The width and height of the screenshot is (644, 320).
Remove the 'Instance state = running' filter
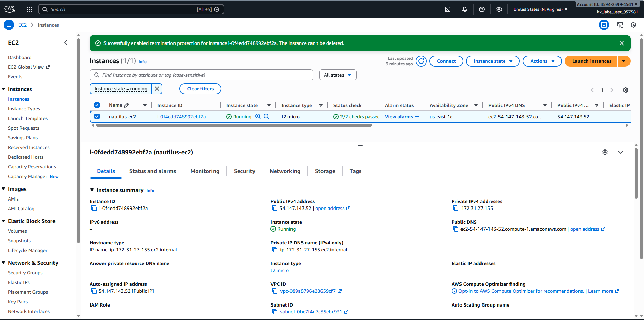click(157, 89)
